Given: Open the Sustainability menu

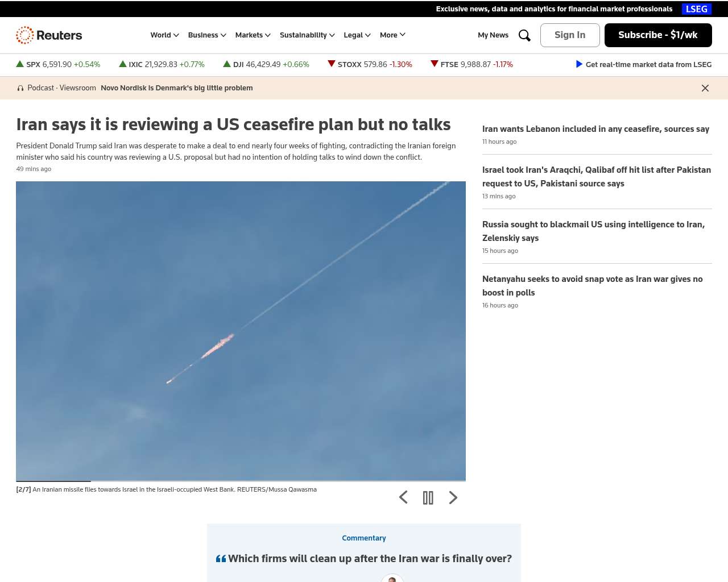Looking at the screenshot, I should (x=308, y=35).
